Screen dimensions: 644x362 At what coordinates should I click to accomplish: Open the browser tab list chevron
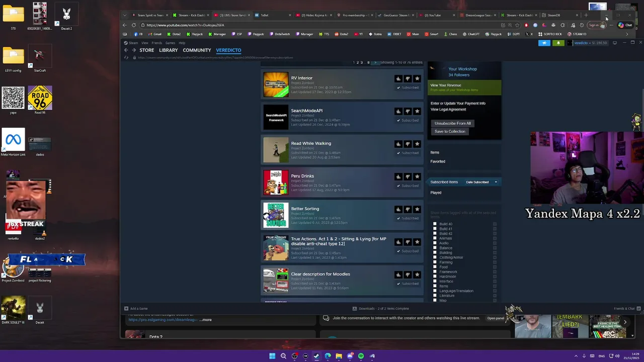point(125,15)
